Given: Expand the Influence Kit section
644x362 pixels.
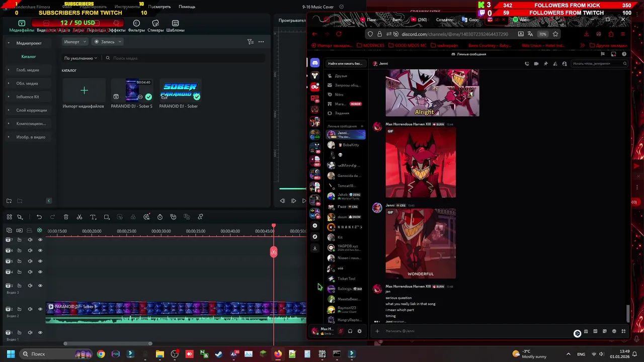Looking at the screenshot, I should click(9, 97).
